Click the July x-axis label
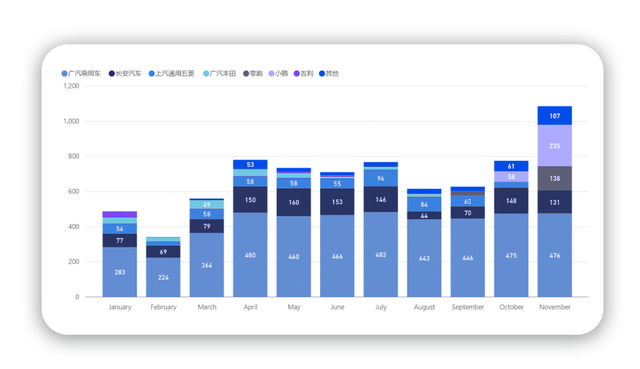Image resolution: width=640 pixels, height=369 pixels. pyautogui.click(x=381, y=307)
